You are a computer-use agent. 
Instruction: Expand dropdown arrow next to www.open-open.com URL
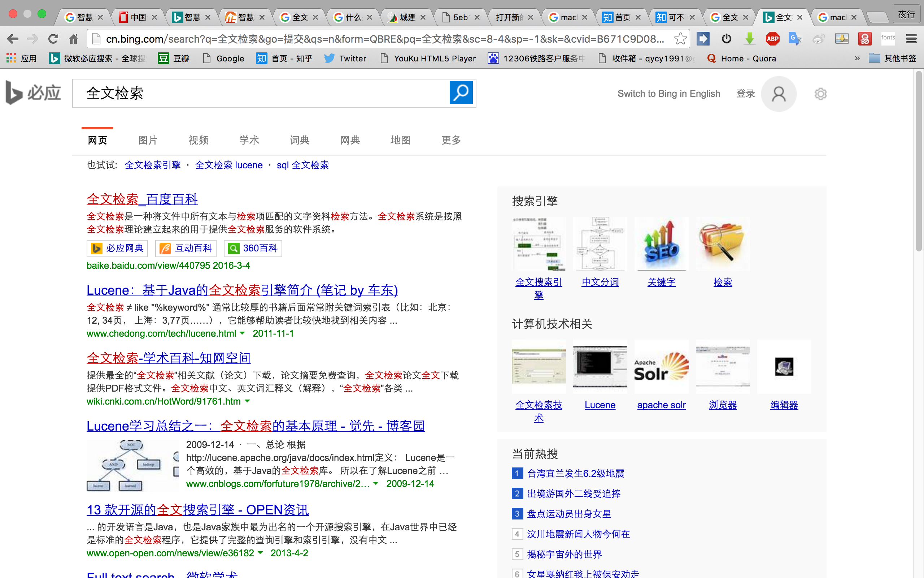pos(260,553)
